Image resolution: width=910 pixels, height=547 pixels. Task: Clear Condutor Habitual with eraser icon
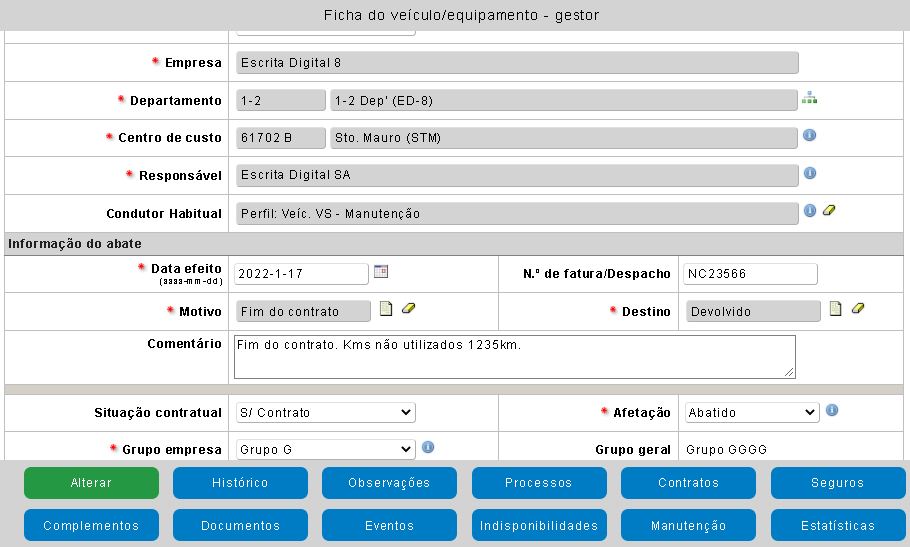828,211
